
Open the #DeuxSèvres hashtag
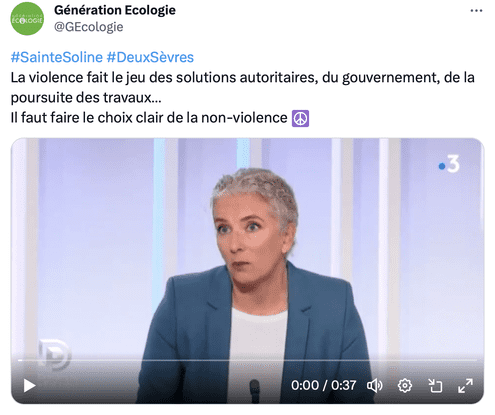pos(150,57)
